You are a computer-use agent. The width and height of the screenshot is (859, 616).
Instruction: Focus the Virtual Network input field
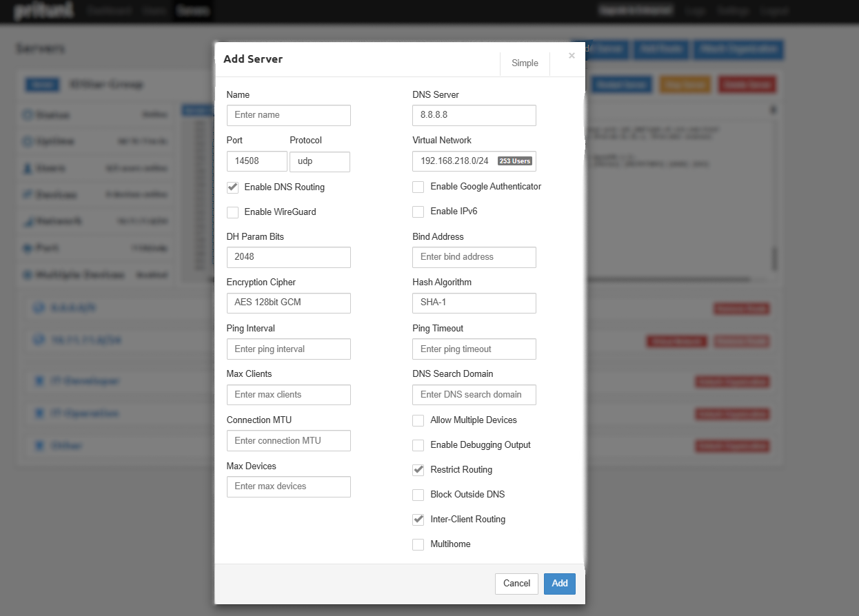click(455, 161)
